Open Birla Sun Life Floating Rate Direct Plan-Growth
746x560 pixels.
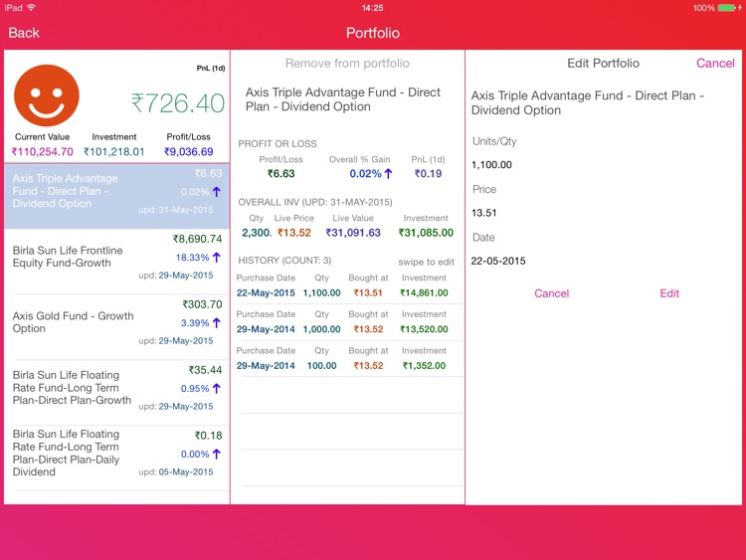[x=116, y=393]
